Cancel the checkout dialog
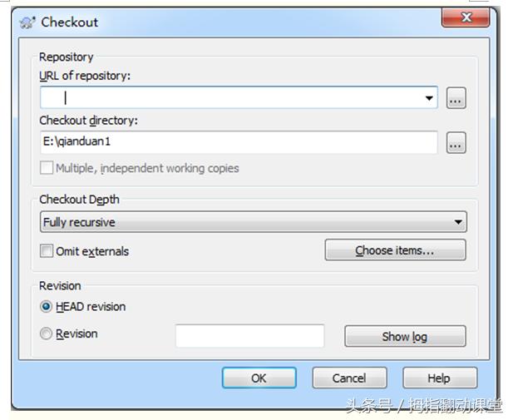Image resolution: width=513 pixels, height=420 pixels. pyautogui.click(x=349, y=378)
